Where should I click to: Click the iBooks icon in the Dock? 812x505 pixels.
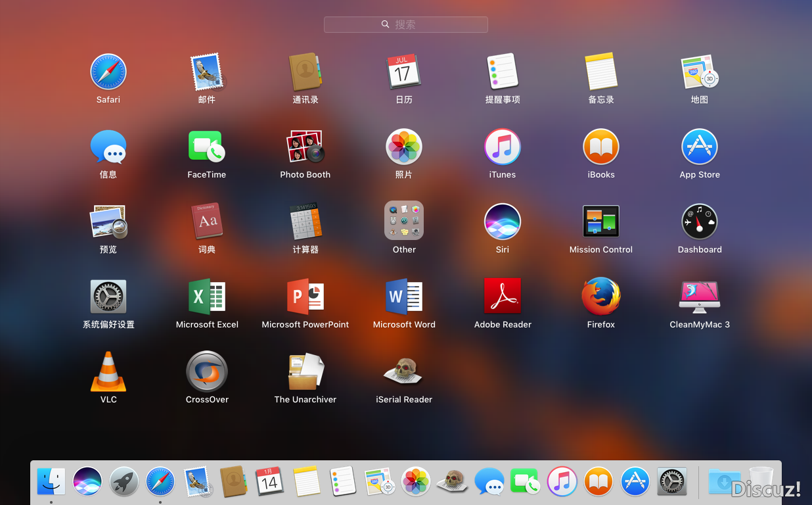coord(598,482)
